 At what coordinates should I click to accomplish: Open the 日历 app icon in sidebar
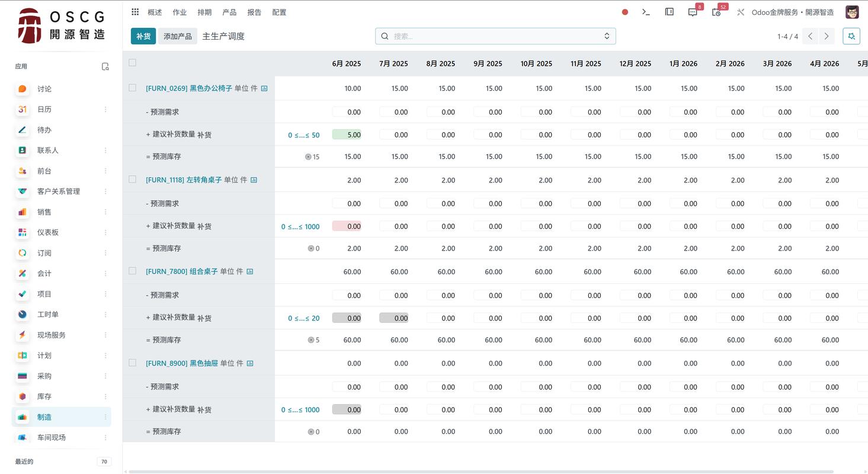[23, 109]
